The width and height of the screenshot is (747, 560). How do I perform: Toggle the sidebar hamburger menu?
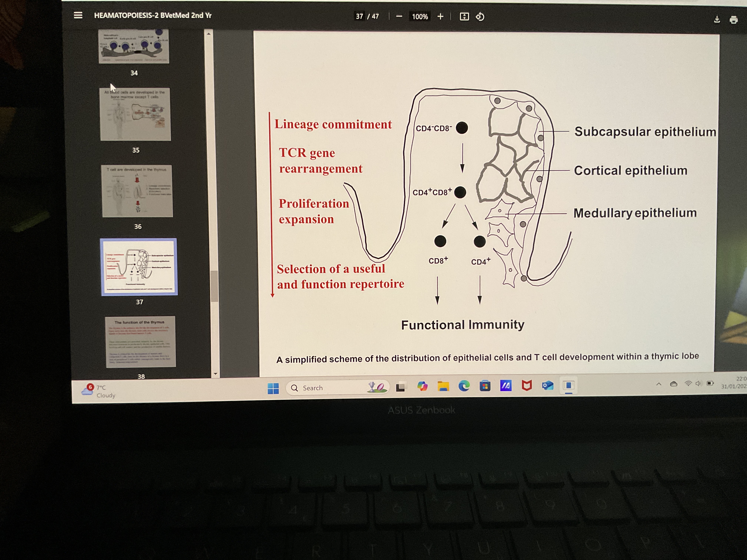pos(78,15)
